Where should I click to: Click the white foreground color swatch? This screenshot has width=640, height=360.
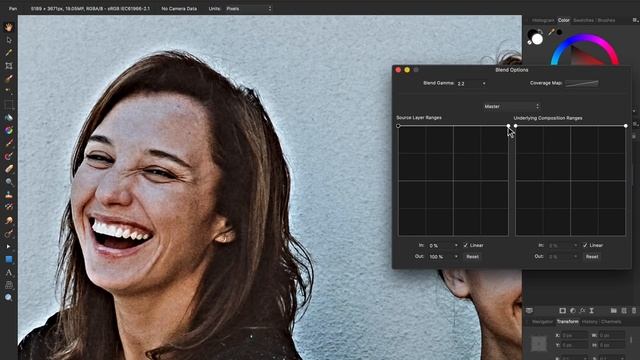pyautogui.click(x=537, y=39)
